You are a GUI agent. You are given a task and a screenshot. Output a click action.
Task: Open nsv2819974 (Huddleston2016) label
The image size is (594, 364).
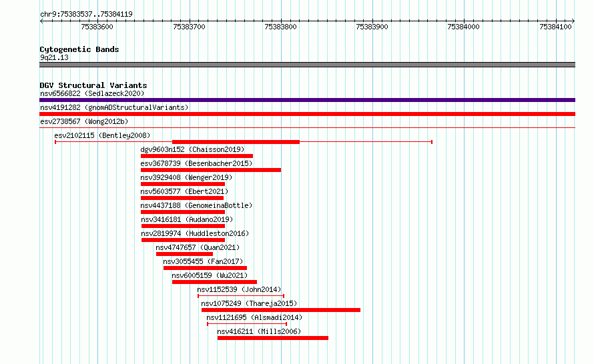click(x=195, y=233)
